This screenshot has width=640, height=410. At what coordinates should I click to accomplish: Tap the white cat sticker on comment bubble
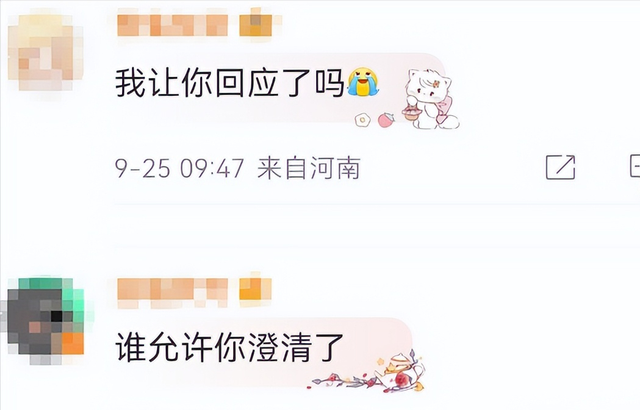pos(431,99)
